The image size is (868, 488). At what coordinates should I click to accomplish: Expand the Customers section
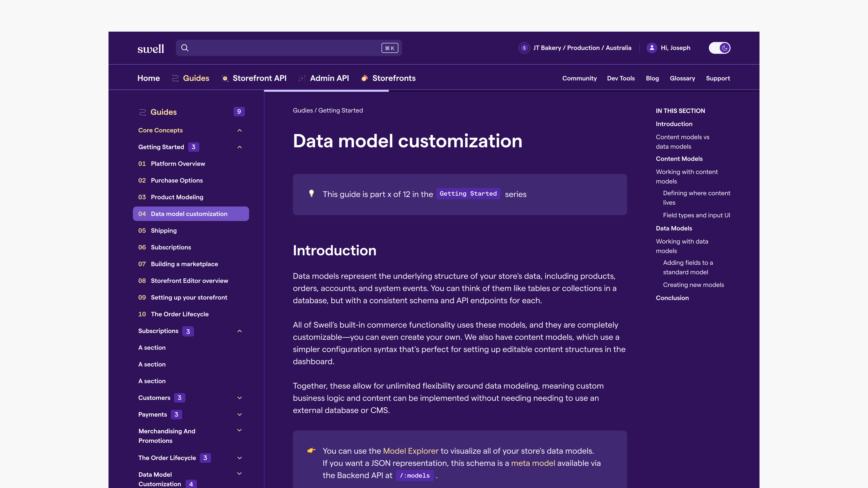[x=240, y=398]
